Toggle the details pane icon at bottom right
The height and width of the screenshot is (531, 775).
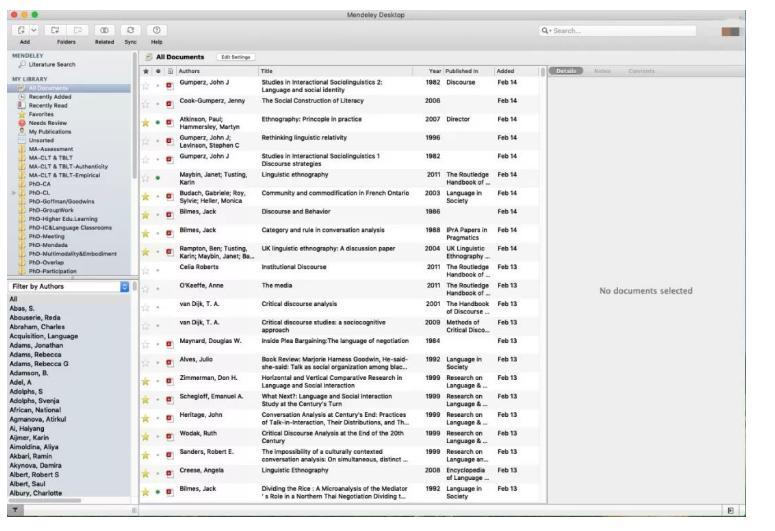731,510
